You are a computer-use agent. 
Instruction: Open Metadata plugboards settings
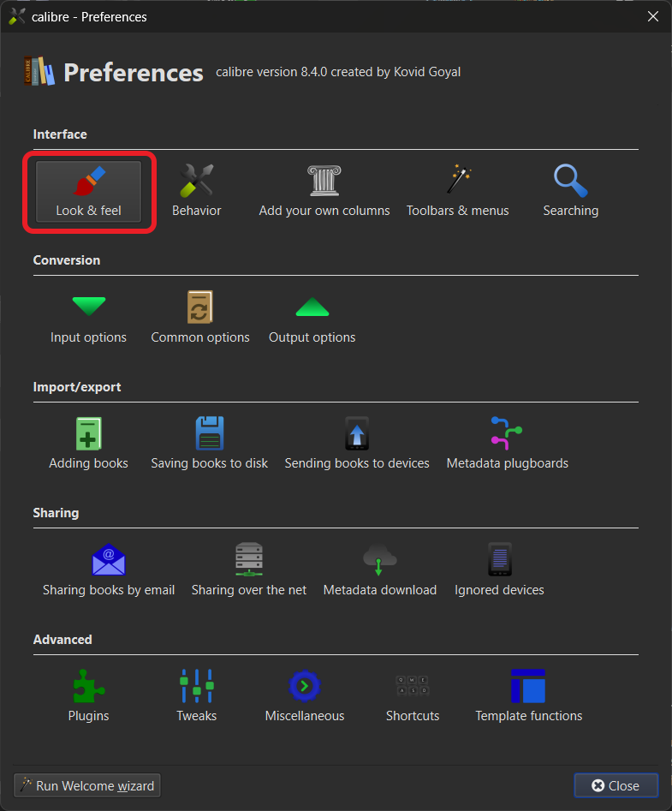pyautogui.click(x=507, y=444)
